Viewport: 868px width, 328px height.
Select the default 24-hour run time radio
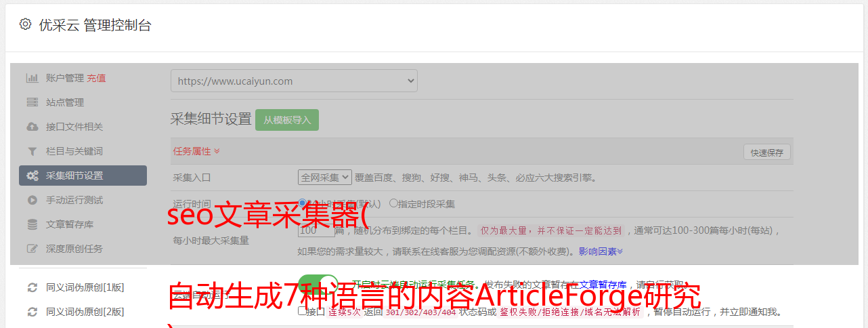[x=303, y=203]
